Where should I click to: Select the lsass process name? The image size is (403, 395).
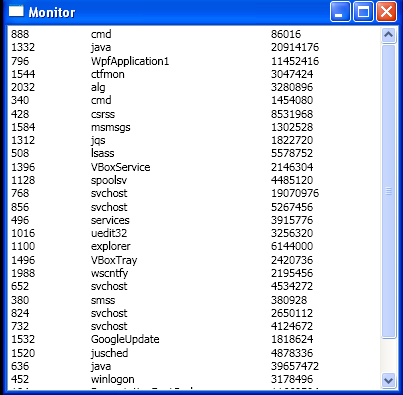point(103,153)
